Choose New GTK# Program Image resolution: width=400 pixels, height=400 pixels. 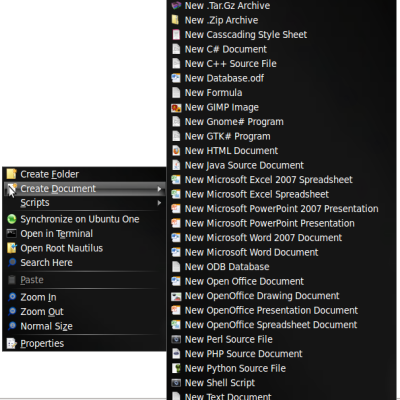click(x=282, y=136)
